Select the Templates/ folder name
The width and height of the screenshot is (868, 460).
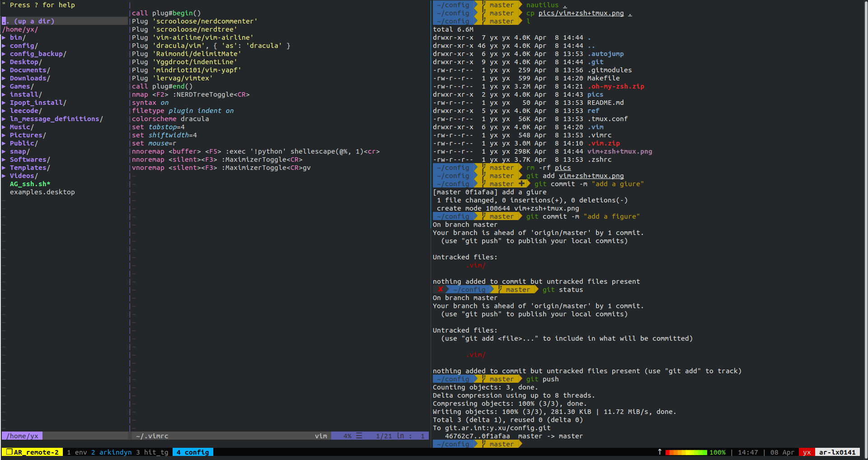tap(30, 168)
